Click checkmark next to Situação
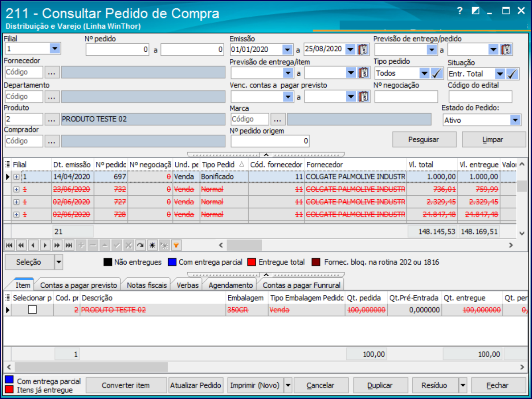Image resolution: width=532 pixels, height=399 pixels. pyautogui.click(x=513, y=74)
